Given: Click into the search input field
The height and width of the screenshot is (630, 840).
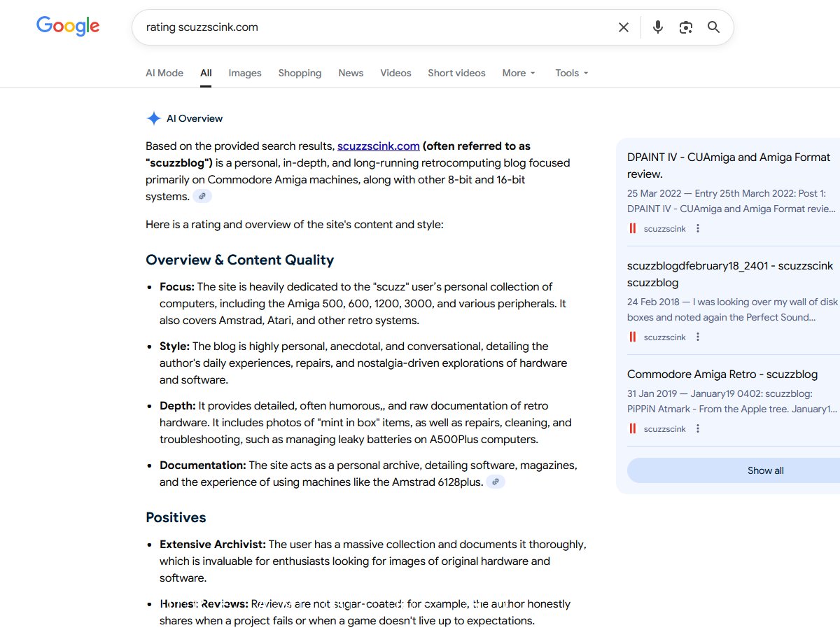Looking at the screenshot, I should coord(371,27).
